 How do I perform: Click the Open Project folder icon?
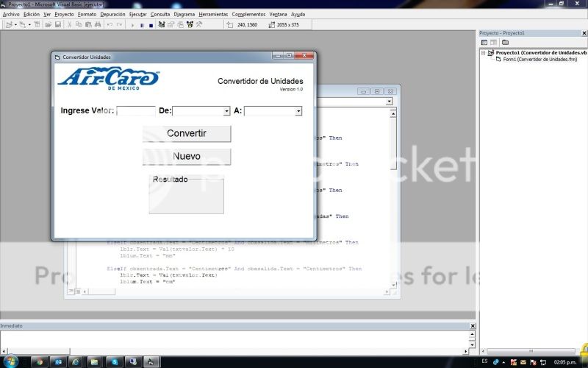(x=48, y=25)
